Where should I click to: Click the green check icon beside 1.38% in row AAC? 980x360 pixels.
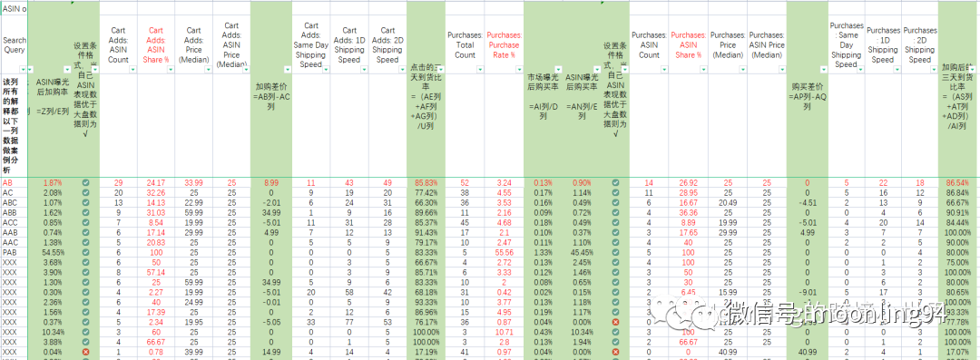click(x=85, y=241)
